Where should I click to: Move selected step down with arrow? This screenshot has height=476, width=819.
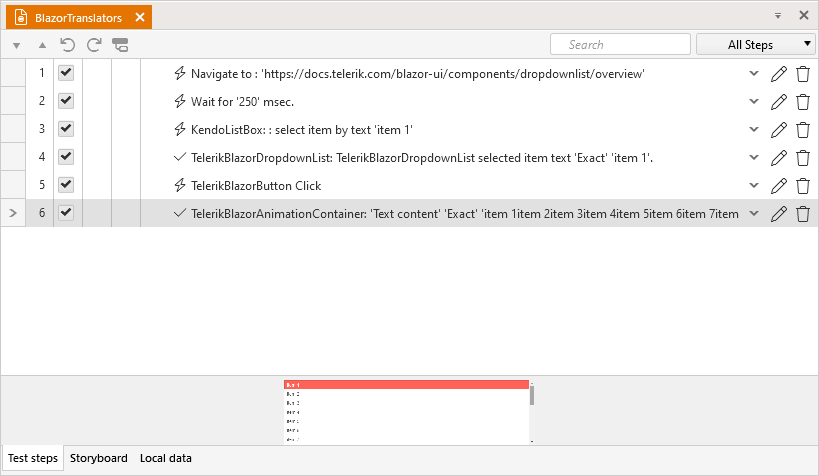[x=17, y=45]
